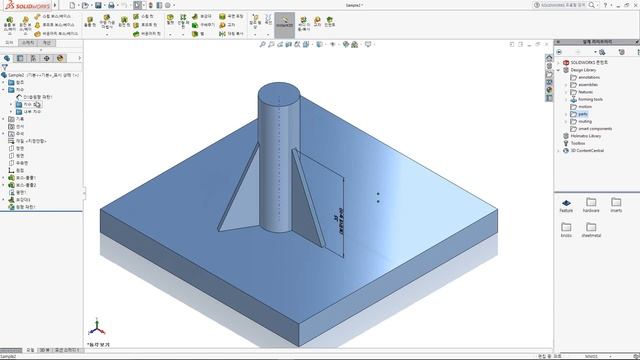Click Zoom to Fit in view toolbar

point(262,44)
